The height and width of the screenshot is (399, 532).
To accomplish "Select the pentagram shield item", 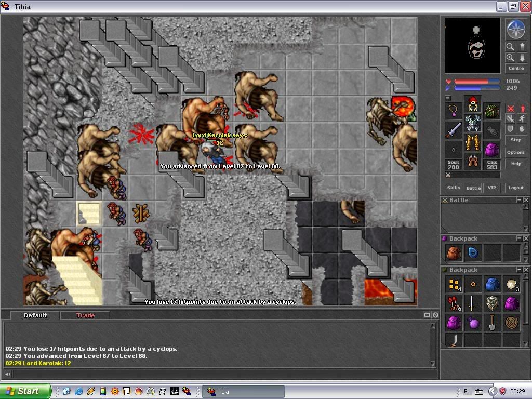I will (x=493, y=303).
